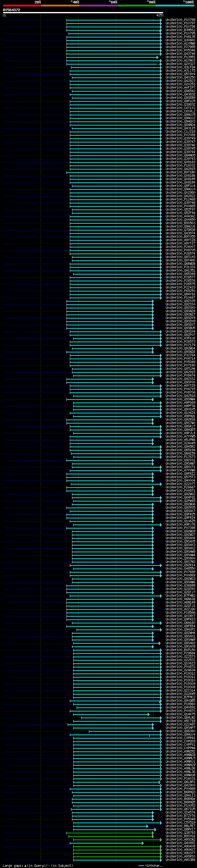The height and width of the screenshot is (868, 197).
Task: Click the purple ~60% identity legend segment
Action: point(98,6)
